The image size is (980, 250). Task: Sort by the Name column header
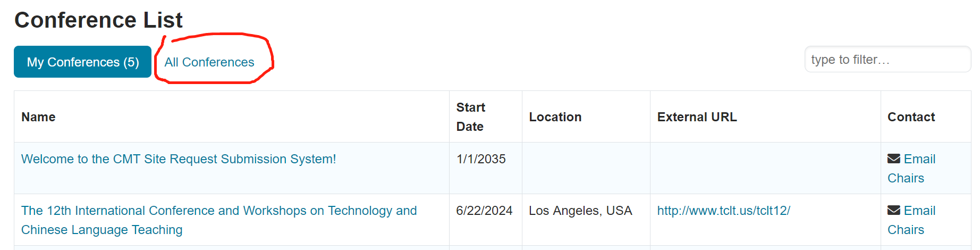38,117
